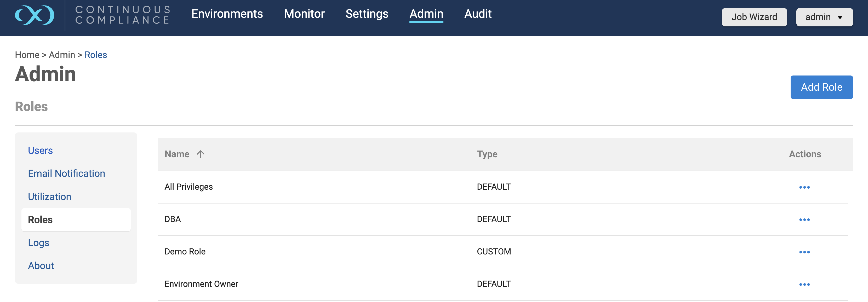
Task: Select Roles in the admin sidebar
Action: point(76,219)
